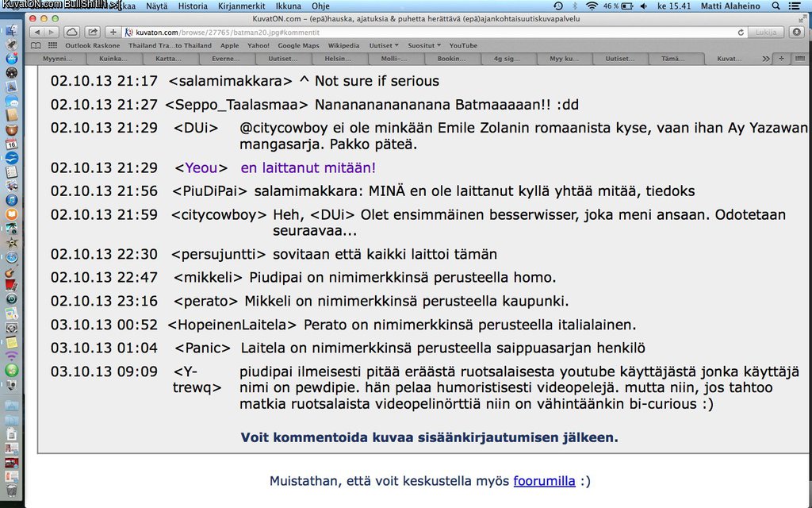Click the Share button in Safari toolbar
Screen dimensions: 812x508
tap(93, 33)
